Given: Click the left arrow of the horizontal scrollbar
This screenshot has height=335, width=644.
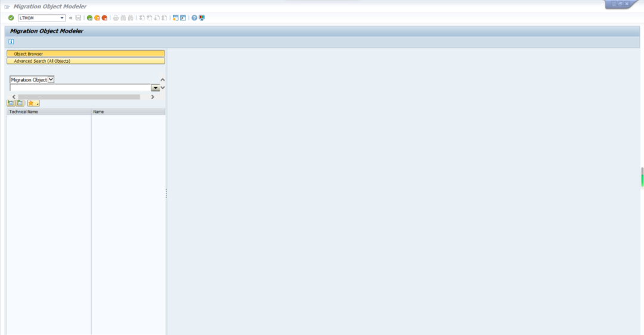Looking at the screenshot, I should pyautogui.click(x=14, y=97).
